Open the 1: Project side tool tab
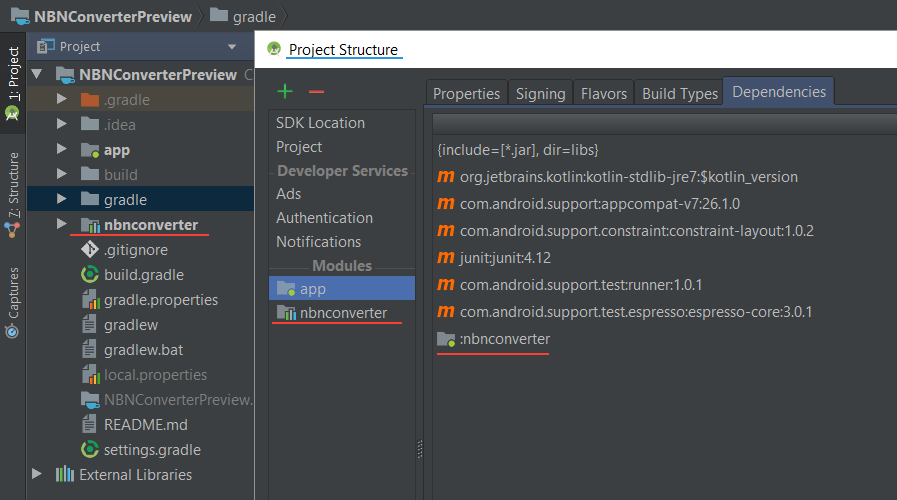897x500 pixels. 13,84
